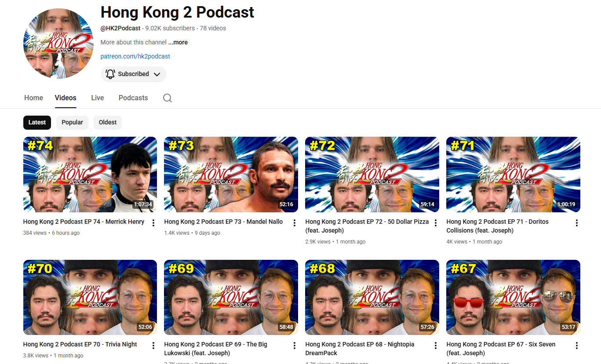This screenshot has width=601, height=364.
Task: Select the Popular sort filter chip
Action: pyautogui.click(x=72, y=122)
